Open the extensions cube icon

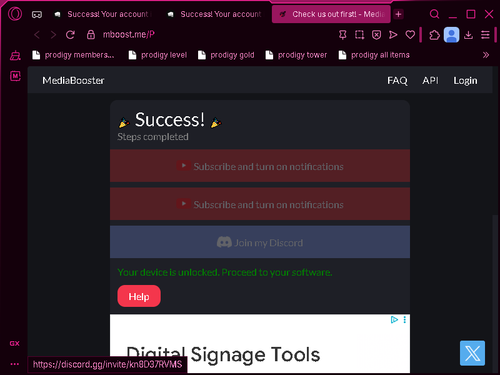click(434, 35)
